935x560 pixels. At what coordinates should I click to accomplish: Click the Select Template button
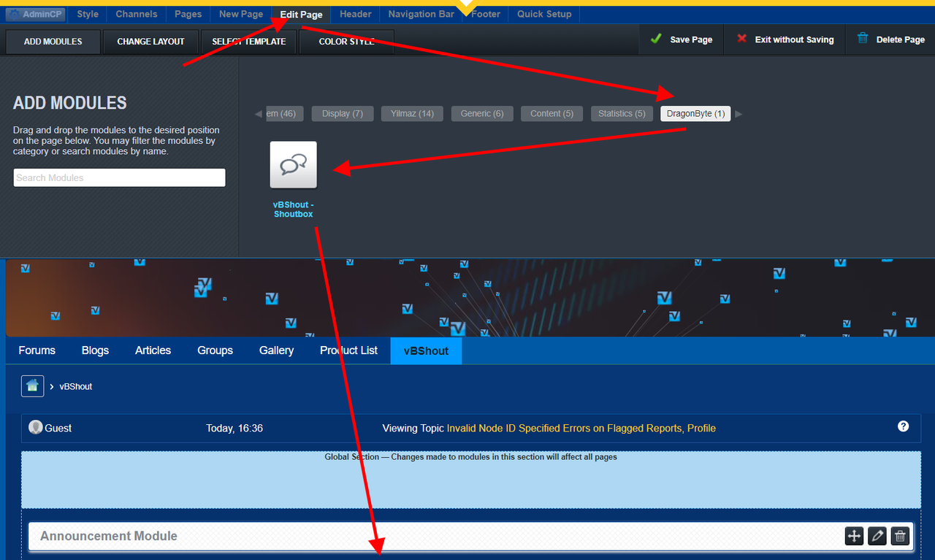coord(249,42)
